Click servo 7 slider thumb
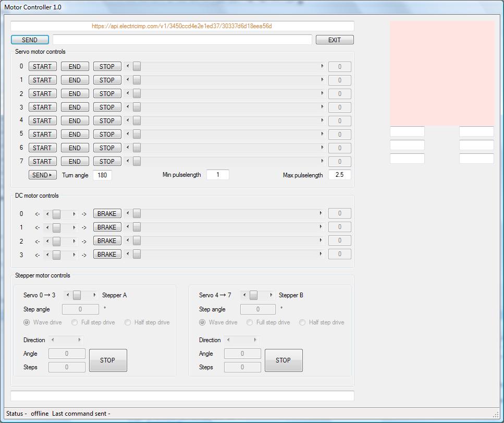Screen dimensions: 504x423 [137, 161]
